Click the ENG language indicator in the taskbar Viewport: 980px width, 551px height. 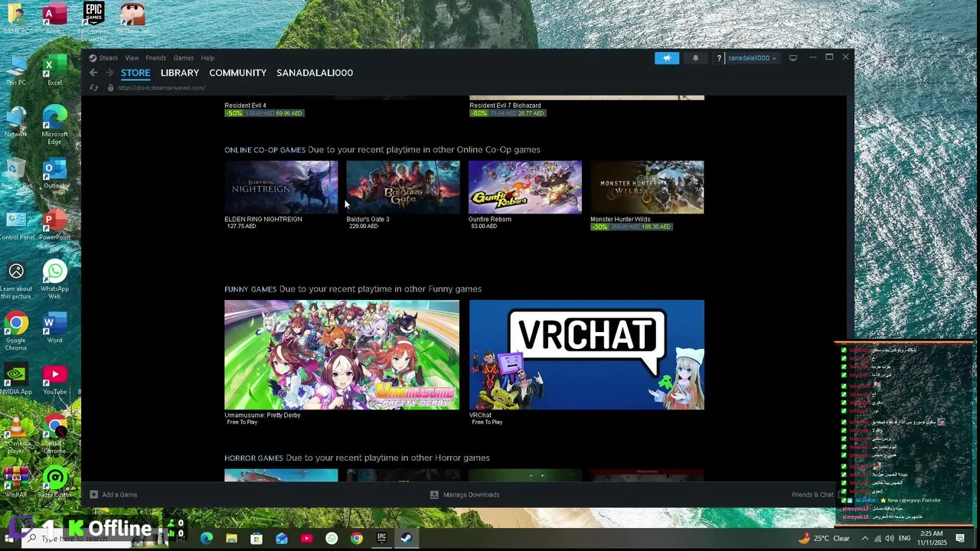coord(904,539)
